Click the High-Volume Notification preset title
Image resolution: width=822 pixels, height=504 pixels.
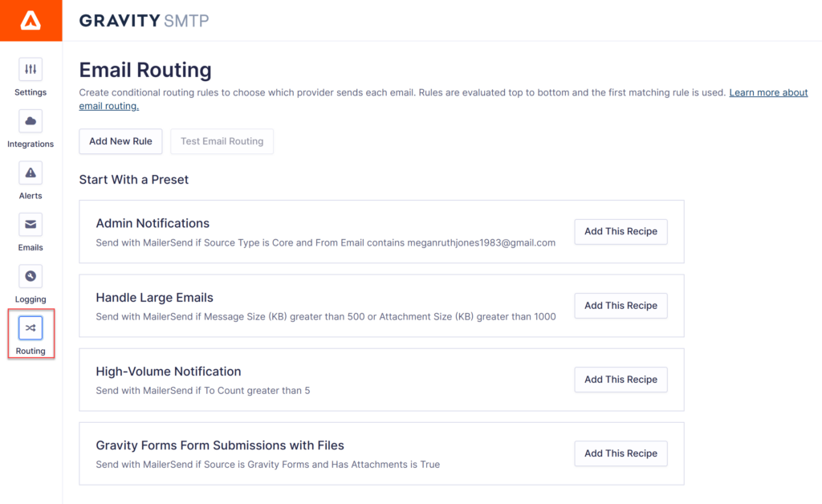click(x=169, y=372)
